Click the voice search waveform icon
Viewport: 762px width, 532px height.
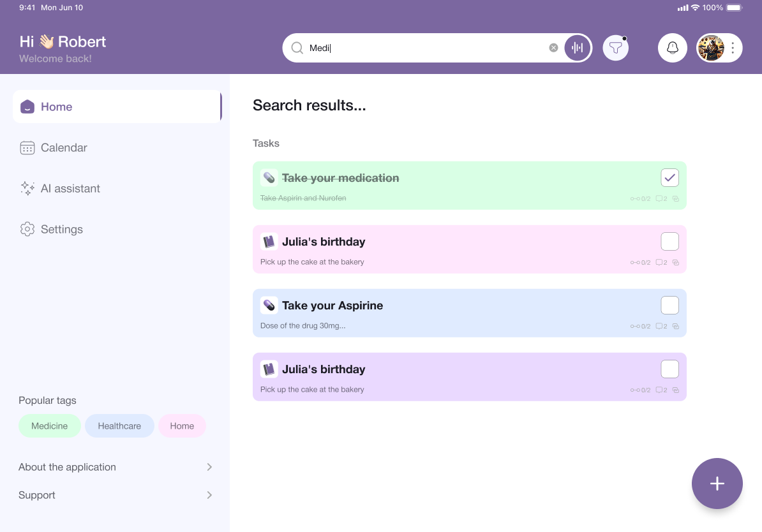[578, 48]
